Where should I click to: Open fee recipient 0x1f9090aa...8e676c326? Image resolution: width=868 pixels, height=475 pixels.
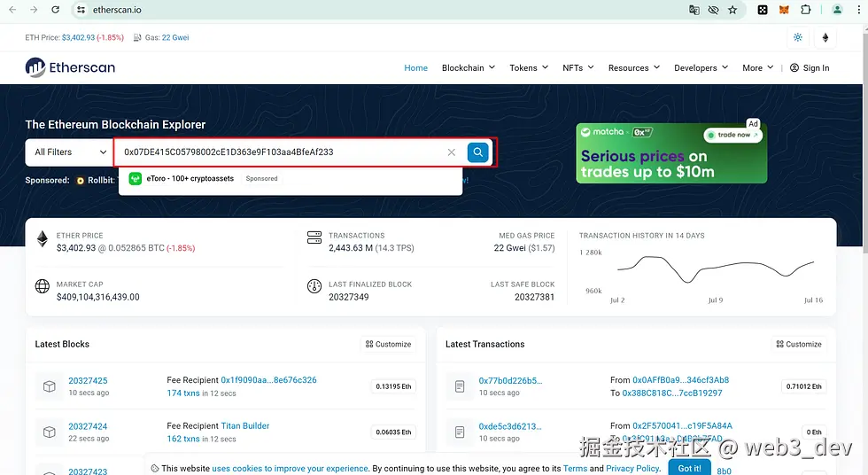(x=268, y=380)
